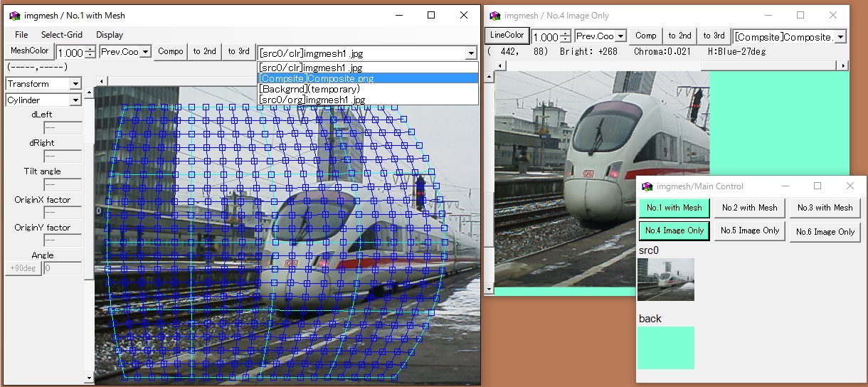Click the src0 train thumbnail
Screen dimensions: 868x387
point(665,280)
